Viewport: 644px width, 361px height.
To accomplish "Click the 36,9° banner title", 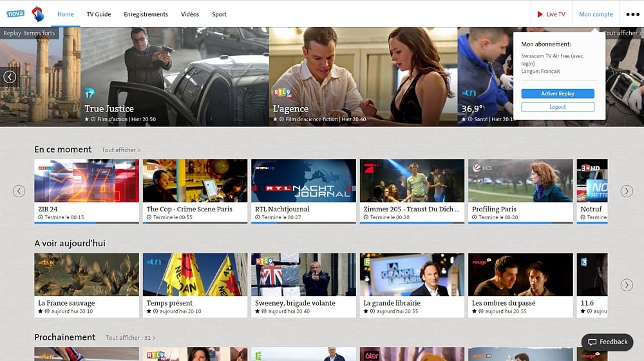I will 472,109.
